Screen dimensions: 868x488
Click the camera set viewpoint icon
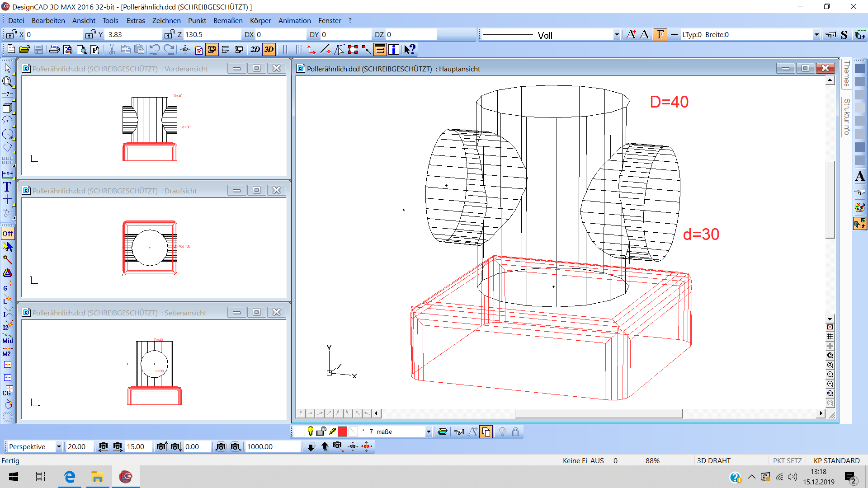338,446
